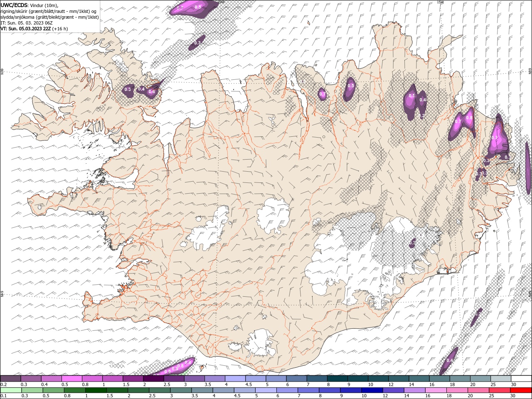Click the white Hofsjökull glacier in central Iceland
532x399 pixels.
pos(273,215)
